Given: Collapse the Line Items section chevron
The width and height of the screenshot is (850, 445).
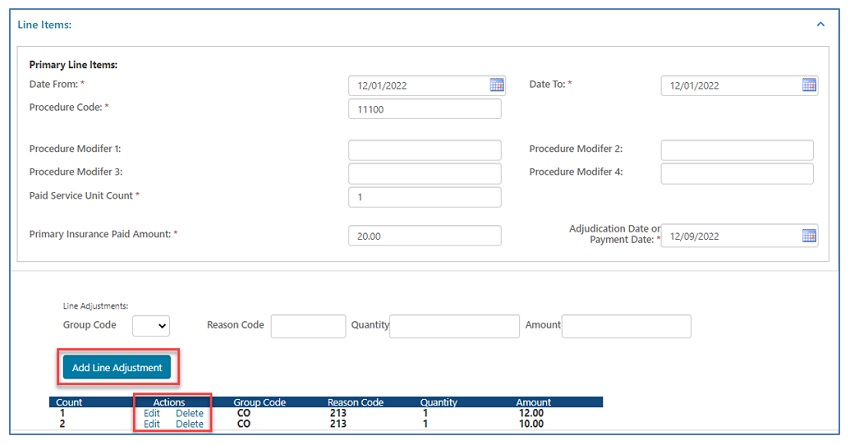Looking at the screenshot, I should coord(821,23).
